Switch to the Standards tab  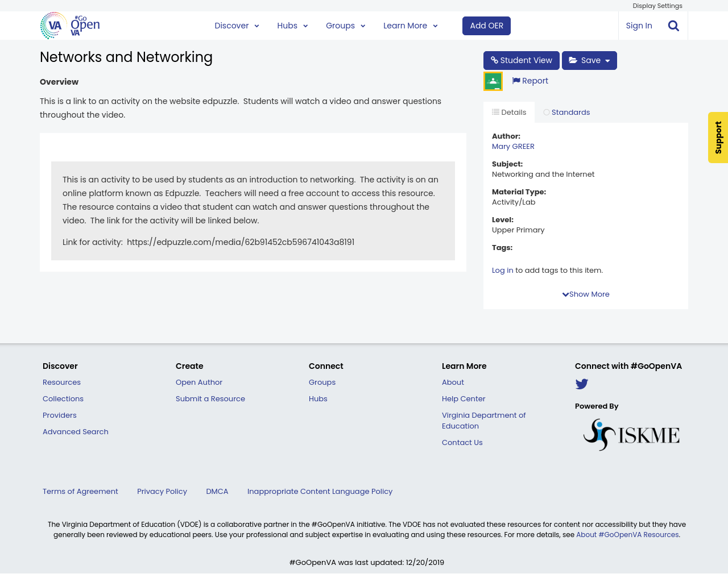(x=566, y=113)
